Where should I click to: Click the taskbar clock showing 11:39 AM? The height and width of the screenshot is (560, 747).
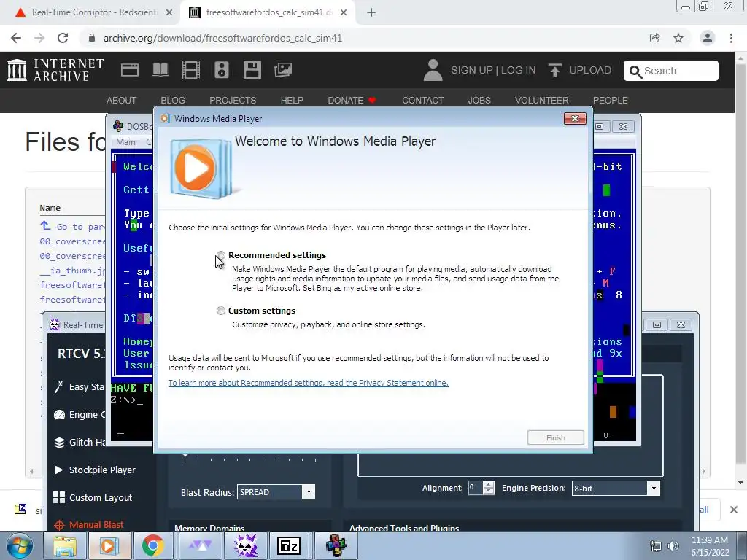[709, 546]
